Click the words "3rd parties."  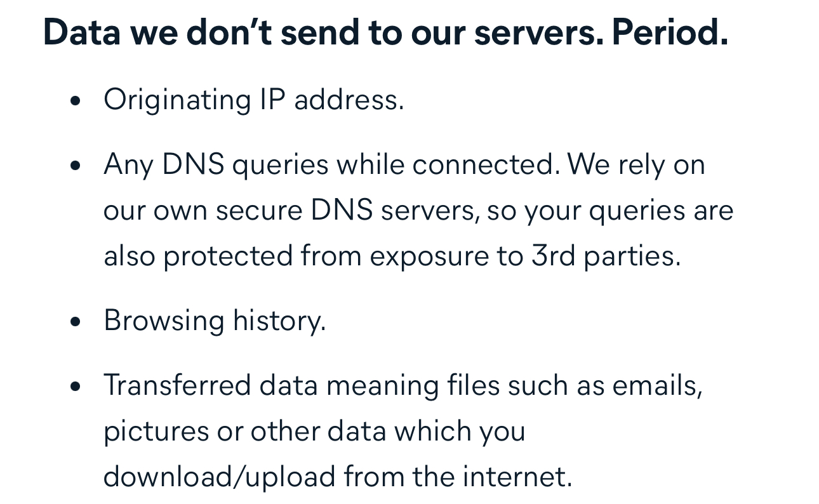point(606,256)
